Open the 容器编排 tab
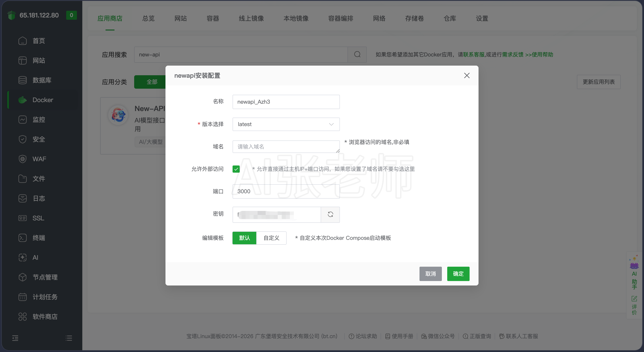 341,18
